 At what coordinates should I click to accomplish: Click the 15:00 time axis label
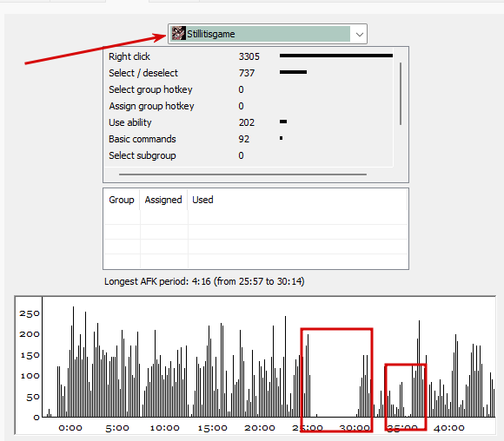pyautogui.click(x=213, y=428)
